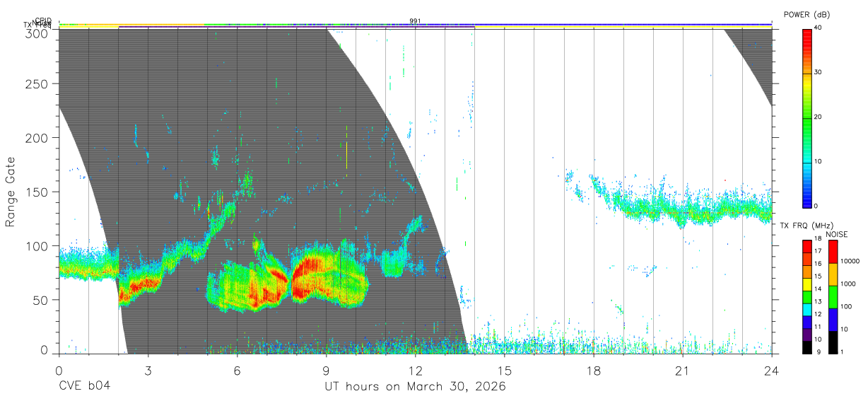Click the 991 CPID value above the plot
868x401 pixels.
pos(415,21)
